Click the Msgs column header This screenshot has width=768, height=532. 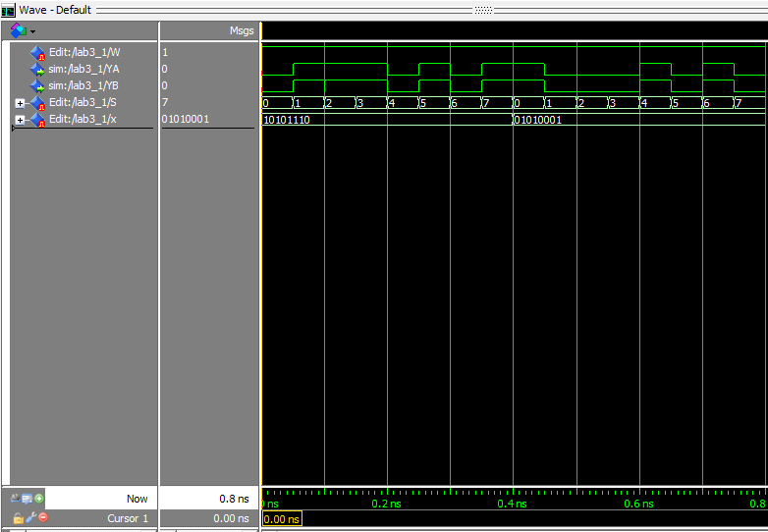coord(241,31)
